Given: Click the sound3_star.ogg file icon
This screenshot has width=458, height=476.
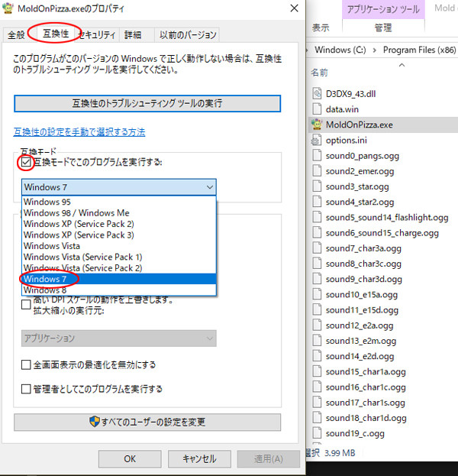Looking at the screenshot, I should coord(317,186).
